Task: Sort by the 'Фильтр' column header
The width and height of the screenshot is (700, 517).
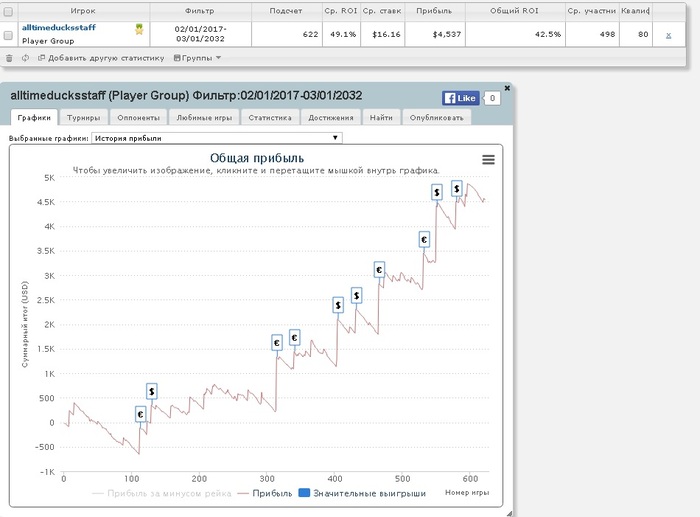Action: click(x=200, y=11)
